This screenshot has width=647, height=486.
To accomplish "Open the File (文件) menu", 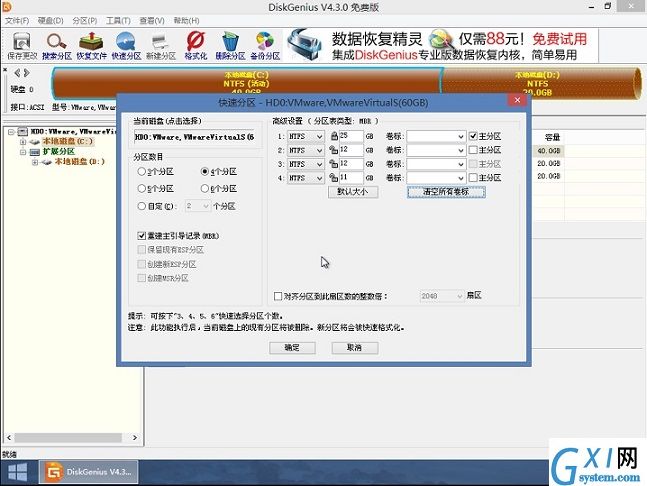I will tap(17, 21).
